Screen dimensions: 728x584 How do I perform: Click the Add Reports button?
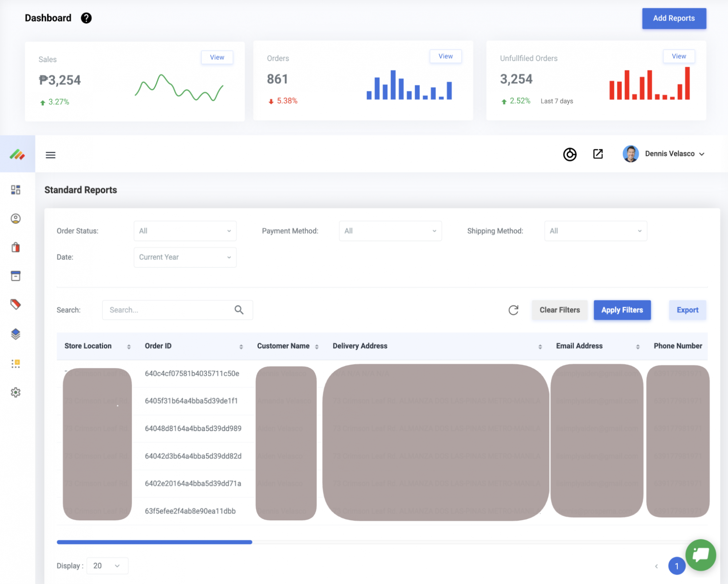pos(674,18)
